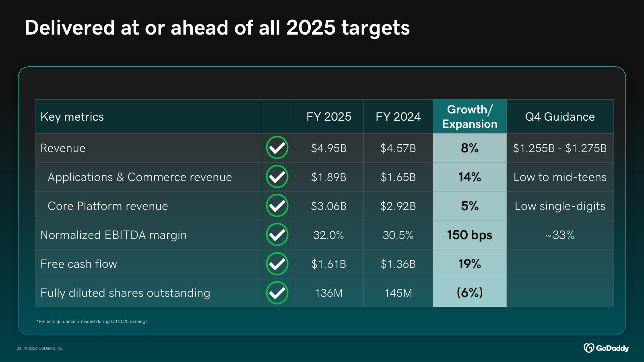Click the checkmark beside Normalized EBITDA margin
The height and width of the screenshot is (362, 644).
[x=277, y=234]
